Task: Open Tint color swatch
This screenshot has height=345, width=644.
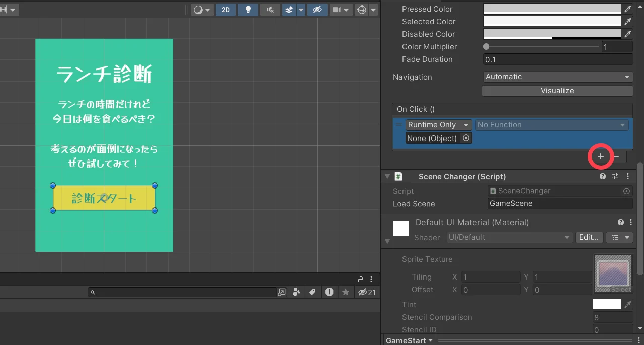Action: [607, 304]
